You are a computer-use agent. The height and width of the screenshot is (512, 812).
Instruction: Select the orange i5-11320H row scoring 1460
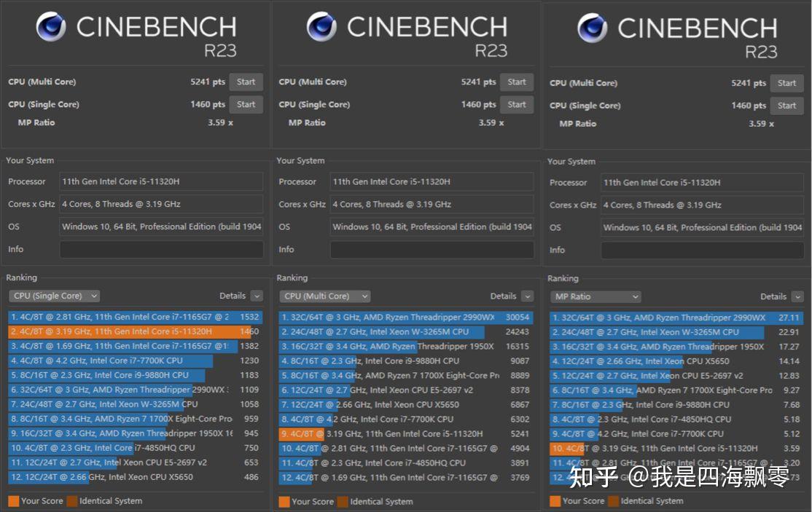tap(135, 331)
